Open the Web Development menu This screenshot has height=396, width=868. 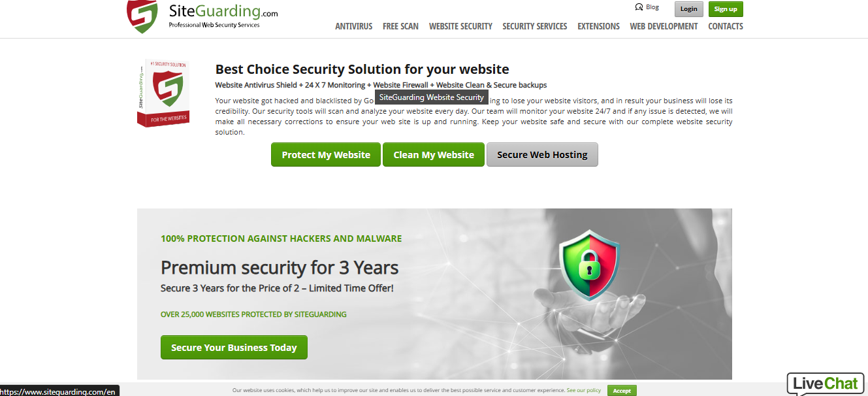pyautogui.click(x=664, y=27)
